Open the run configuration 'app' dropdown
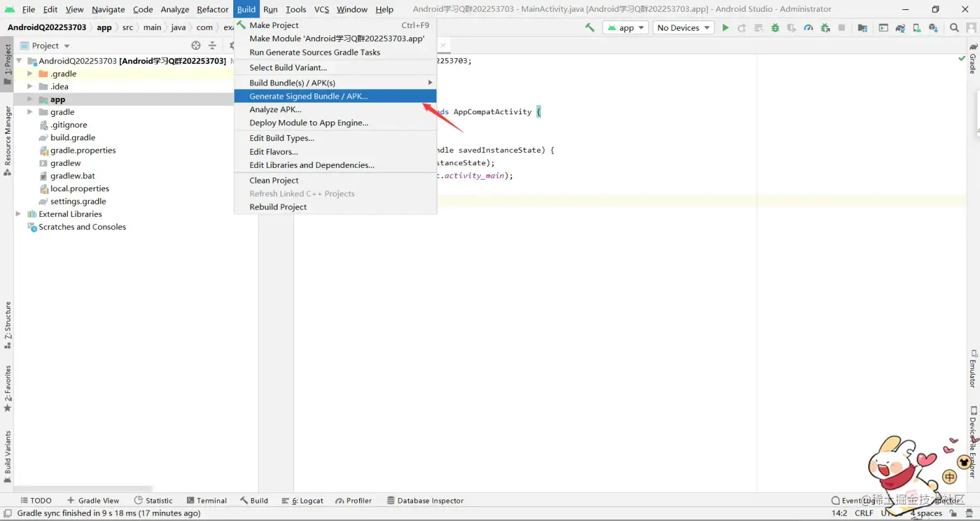 click(625, 27)
